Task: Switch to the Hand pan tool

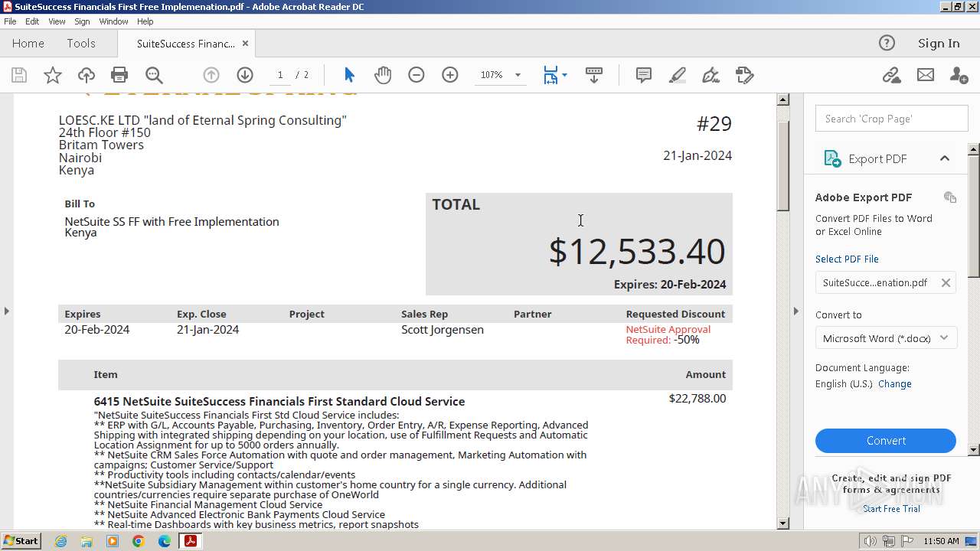Action: [383, 75]
